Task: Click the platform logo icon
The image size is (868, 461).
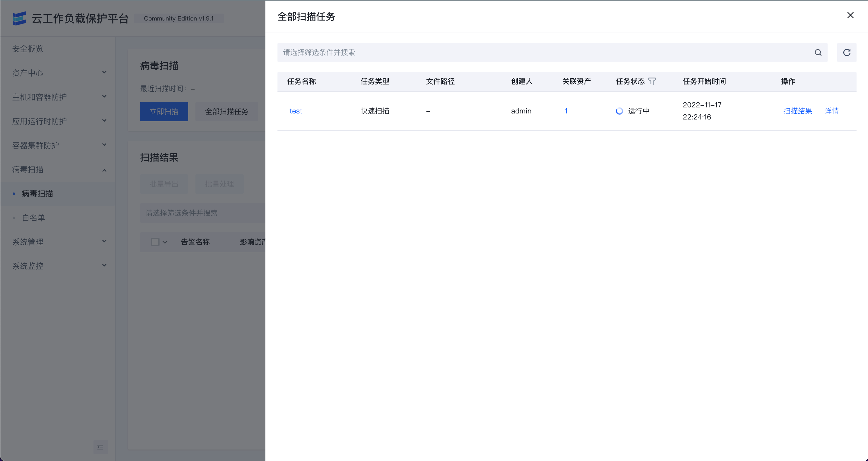Action: (19, 18)
